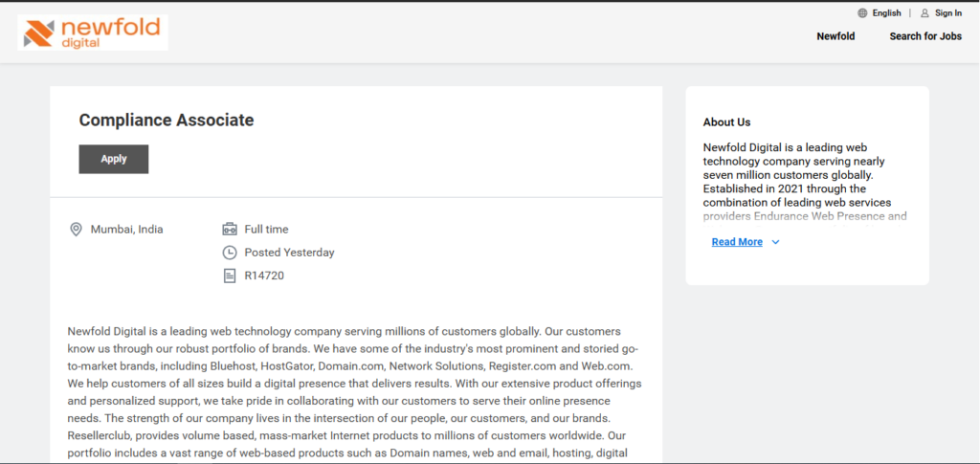980x464 pixels.
Task: Expand About Us with the chevron arrow
Action: [775, 242]
